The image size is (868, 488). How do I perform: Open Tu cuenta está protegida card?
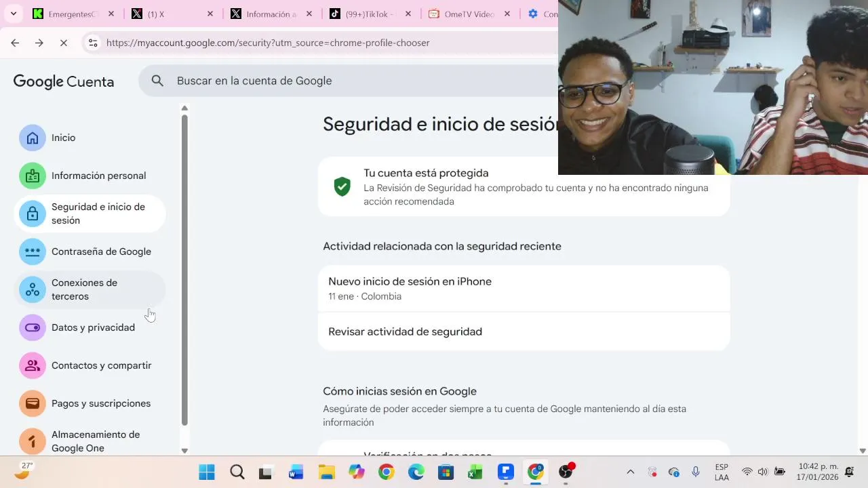(524, 186)
